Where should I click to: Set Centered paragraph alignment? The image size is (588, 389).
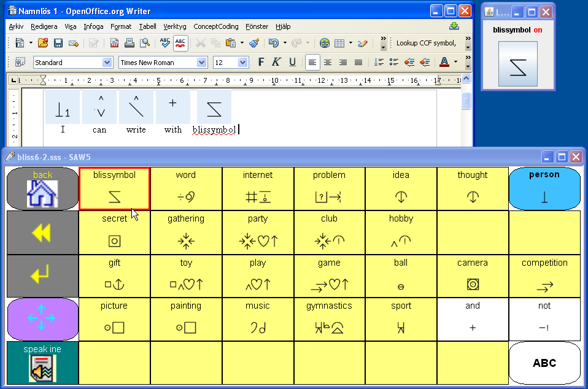click(328, 62)
